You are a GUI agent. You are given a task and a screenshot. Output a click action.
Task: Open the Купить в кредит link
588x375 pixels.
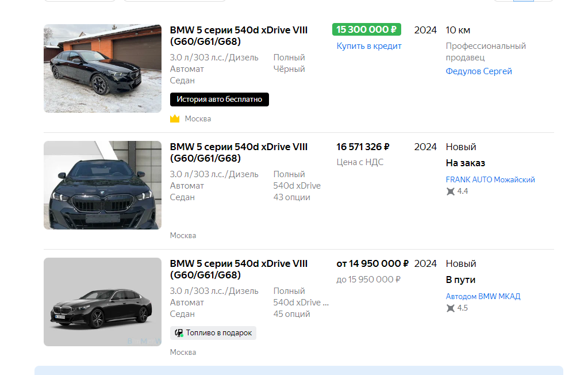point(369,46)
